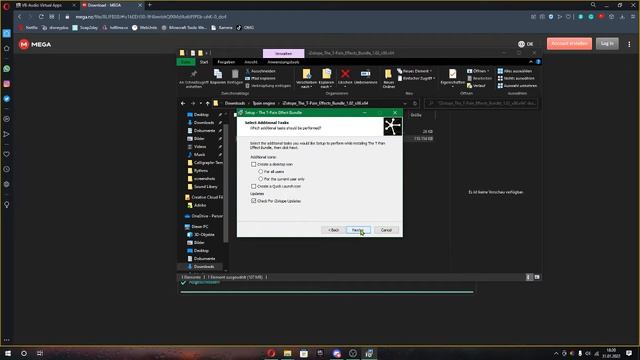Click Verlauf in the Explorer ribbon
This screenshot has height=360, width=640.
[x=476, y=86]
